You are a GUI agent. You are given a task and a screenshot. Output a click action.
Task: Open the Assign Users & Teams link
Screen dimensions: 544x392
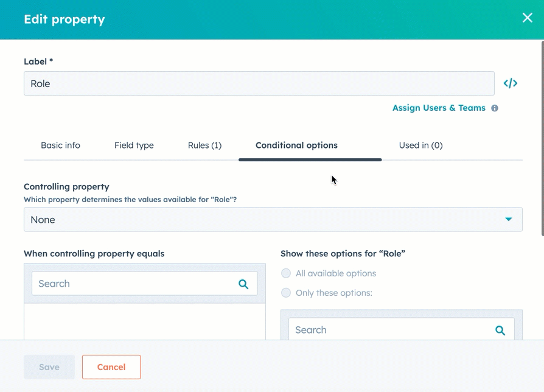point(439,108)
